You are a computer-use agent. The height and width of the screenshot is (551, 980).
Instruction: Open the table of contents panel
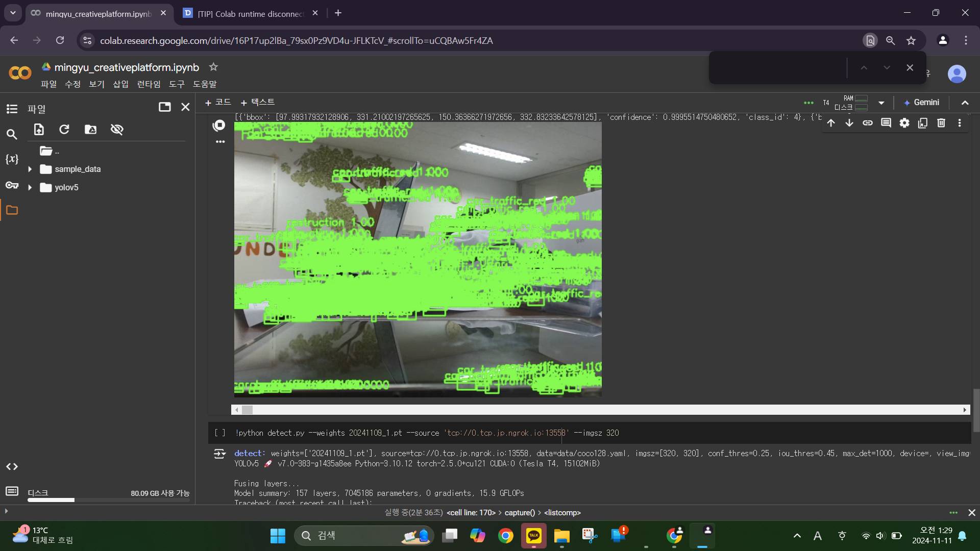click(12, 109)
